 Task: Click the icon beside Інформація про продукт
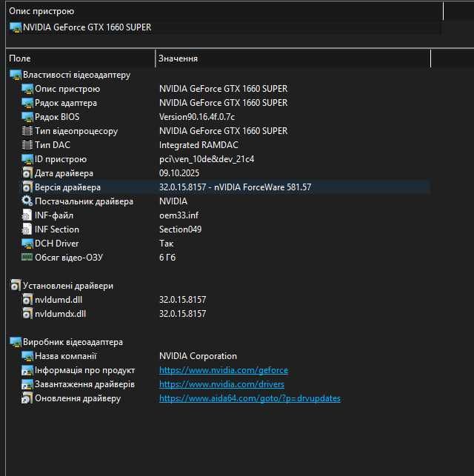coord(27,370)
